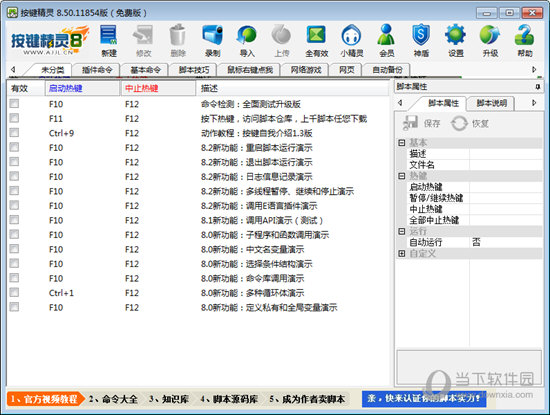Open 设置 (Settings) gear icon

455,41
